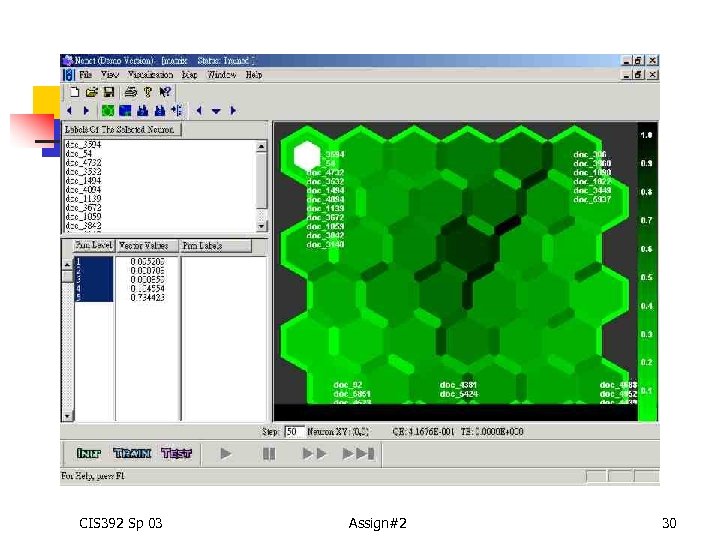Open the View menu
The image size is (720, 540).
pos(110,74)
